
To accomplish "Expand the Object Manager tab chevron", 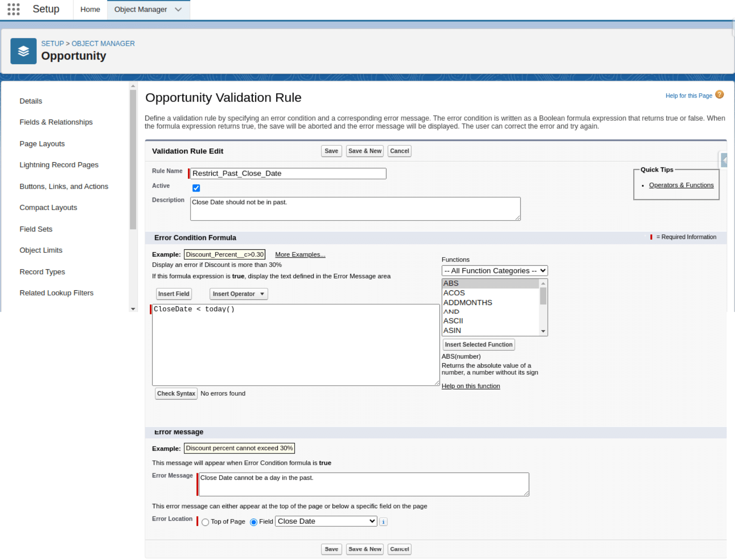I will click(178, 9).
